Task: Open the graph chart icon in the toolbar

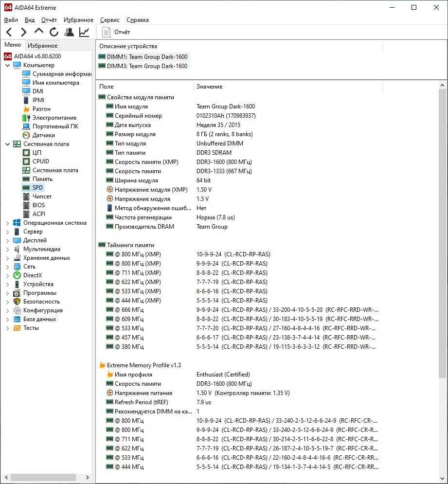Action: pos(84,32)
